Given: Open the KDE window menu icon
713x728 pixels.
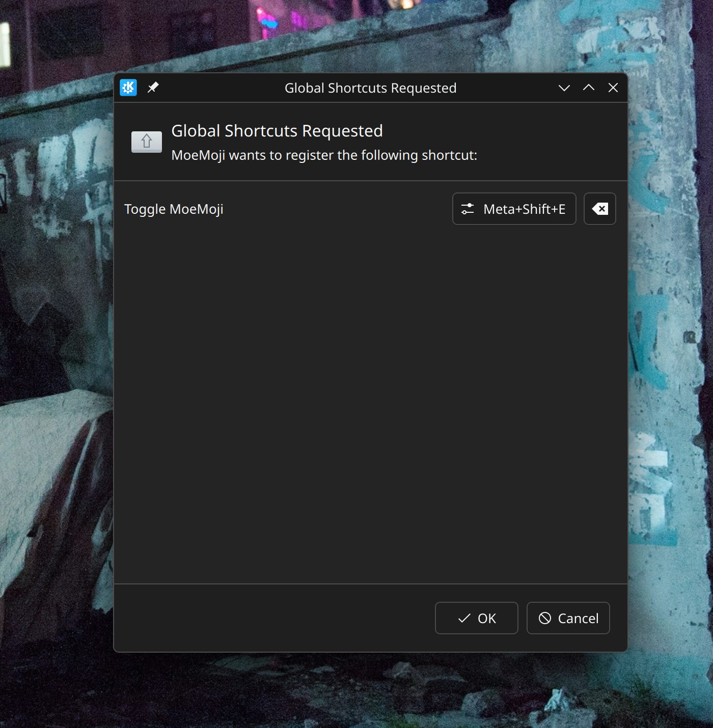Looking at the screenshot, I should 128,88.
